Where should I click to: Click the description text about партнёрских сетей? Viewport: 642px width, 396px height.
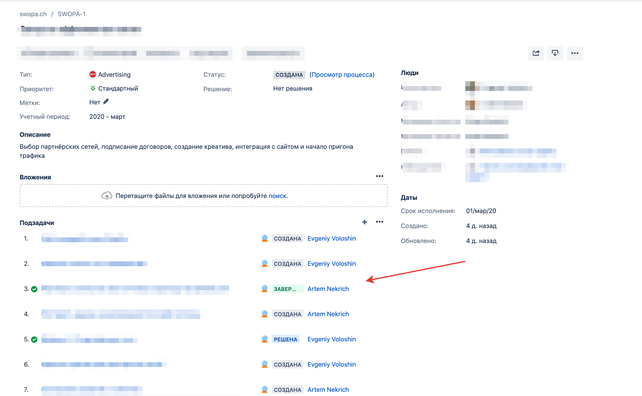coord(186,151)
